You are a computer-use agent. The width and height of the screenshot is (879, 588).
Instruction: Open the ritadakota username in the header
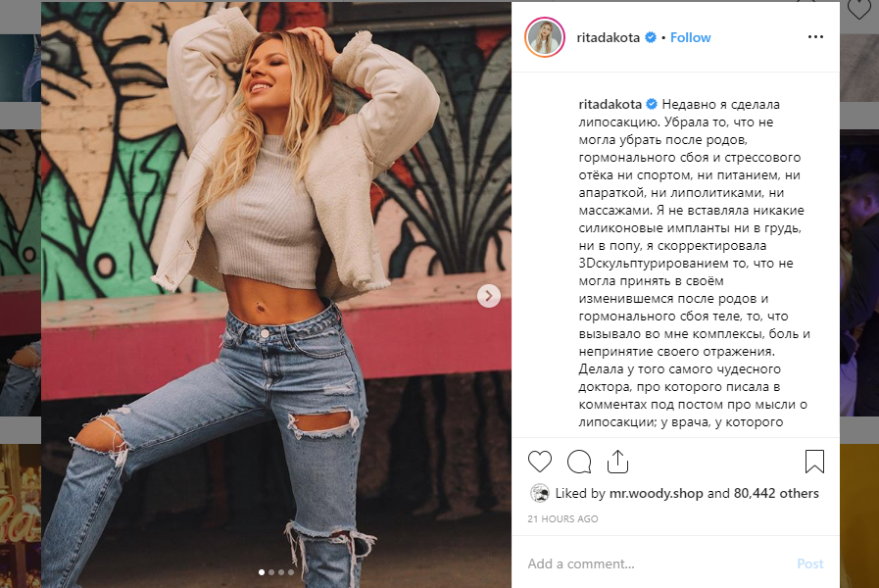609,37
